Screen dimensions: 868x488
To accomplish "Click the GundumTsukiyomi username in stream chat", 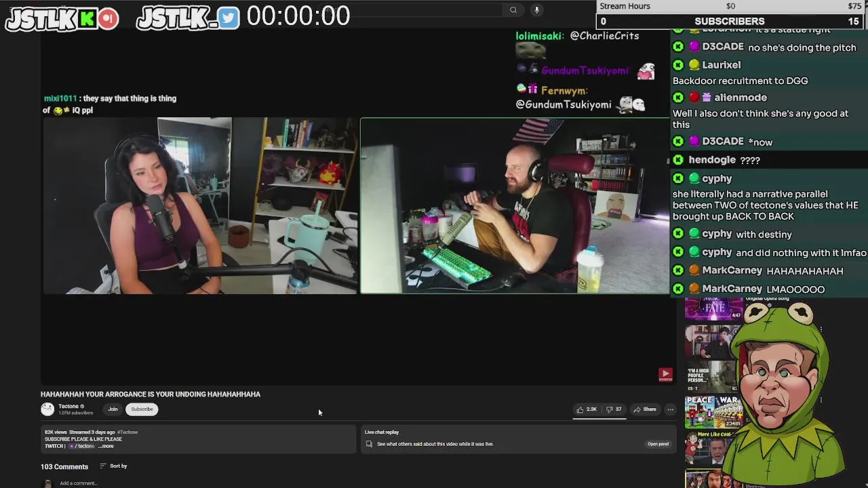I will 586,70.
